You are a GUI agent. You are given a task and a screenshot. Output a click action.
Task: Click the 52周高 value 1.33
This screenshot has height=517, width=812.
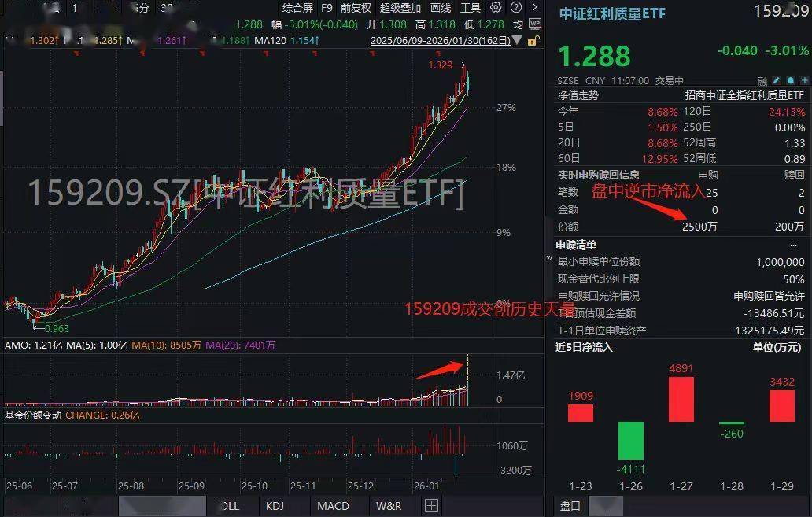795,143
